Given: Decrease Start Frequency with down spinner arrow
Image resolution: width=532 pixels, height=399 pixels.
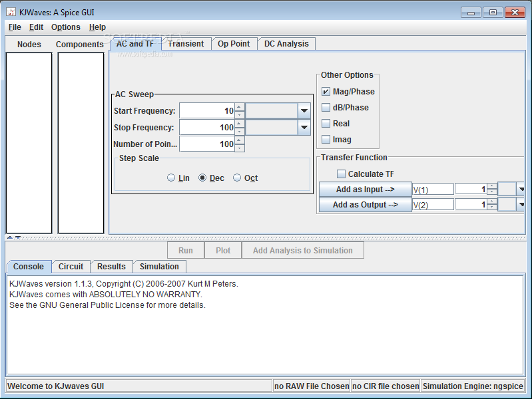Looking at the screenshot, I should [x=240, y=114].
